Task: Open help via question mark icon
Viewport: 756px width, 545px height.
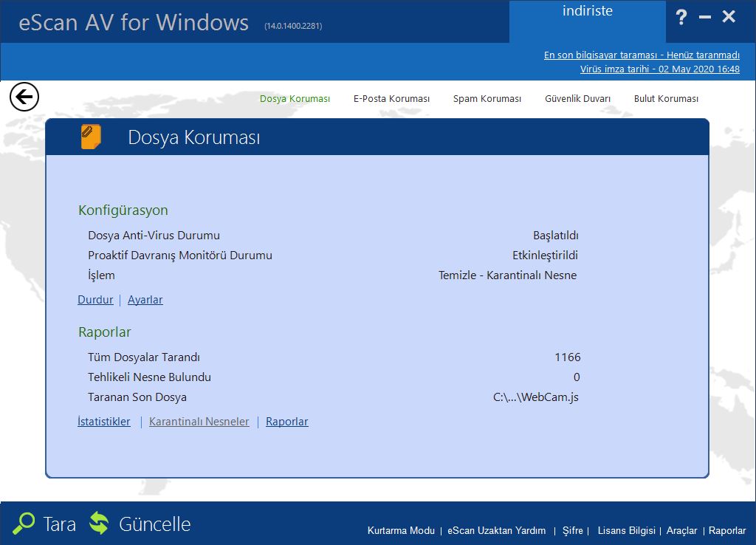Action: pos(681,18)
